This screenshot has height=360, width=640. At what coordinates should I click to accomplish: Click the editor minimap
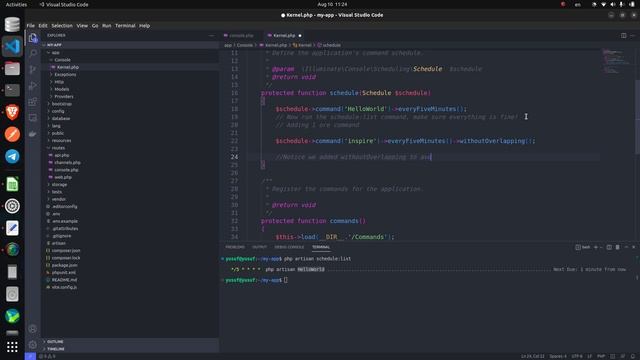tap(618, 61)
